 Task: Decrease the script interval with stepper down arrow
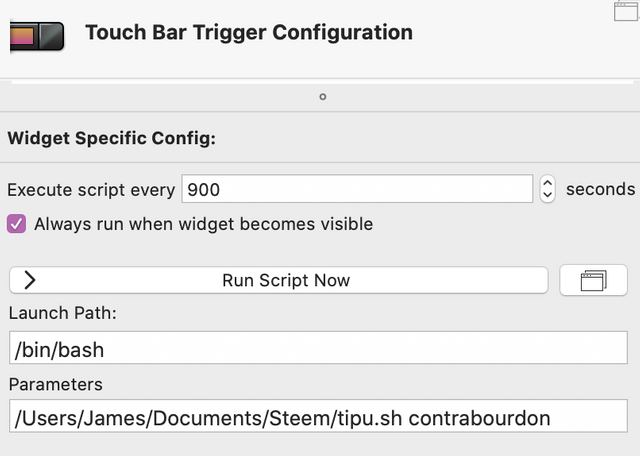pyautogui.click(x=547, y=195)
